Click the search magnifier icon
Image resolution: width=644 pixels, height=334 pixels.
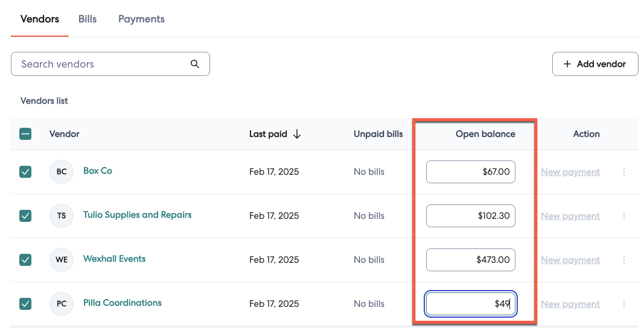pyautogui.click(x=194, y=64)
